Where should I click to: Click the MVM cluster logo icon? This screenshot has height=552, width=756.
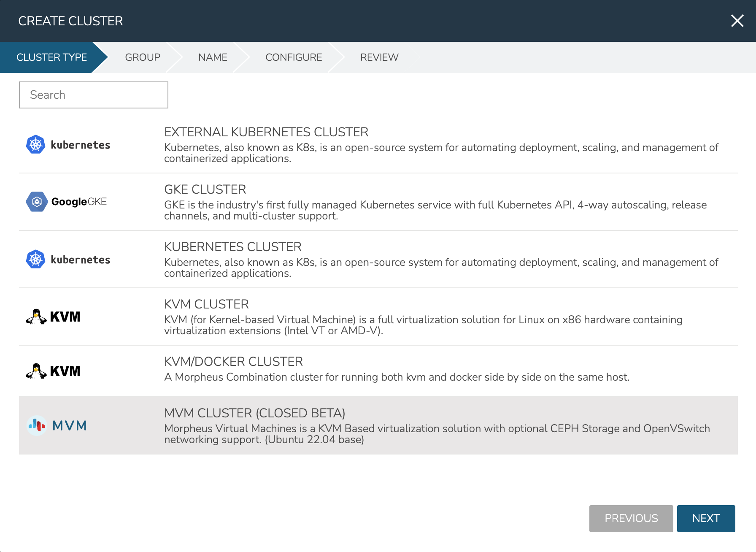(37, 425)
